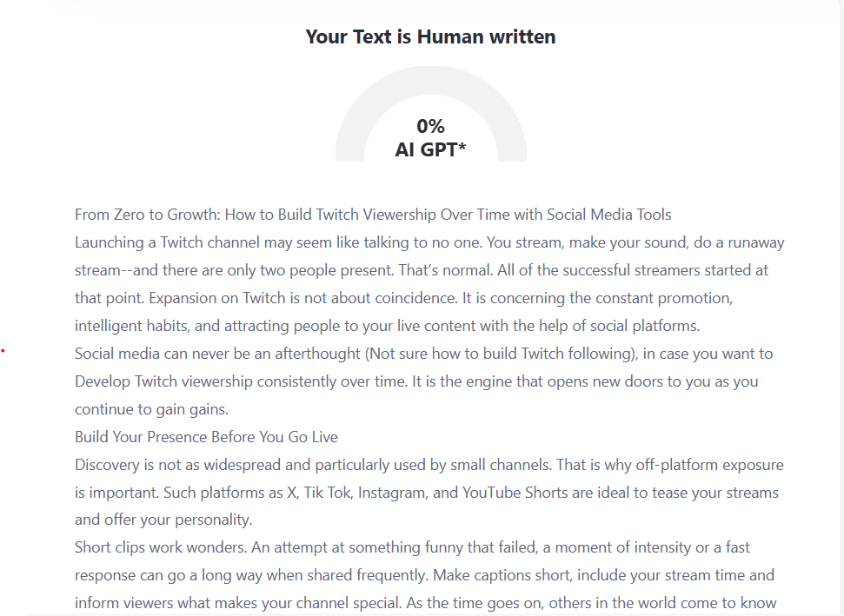This screenshot has width=844, height=616.
Task: Click the sentence "Expansion on Twitch is not about coincidence"
Action: (305, 298)
